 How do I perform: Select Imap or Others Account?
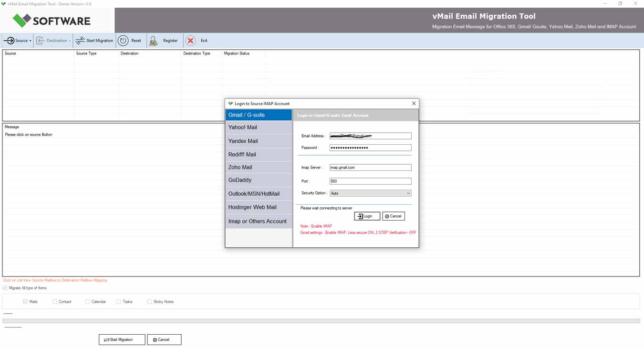click(x=259, y=221)
